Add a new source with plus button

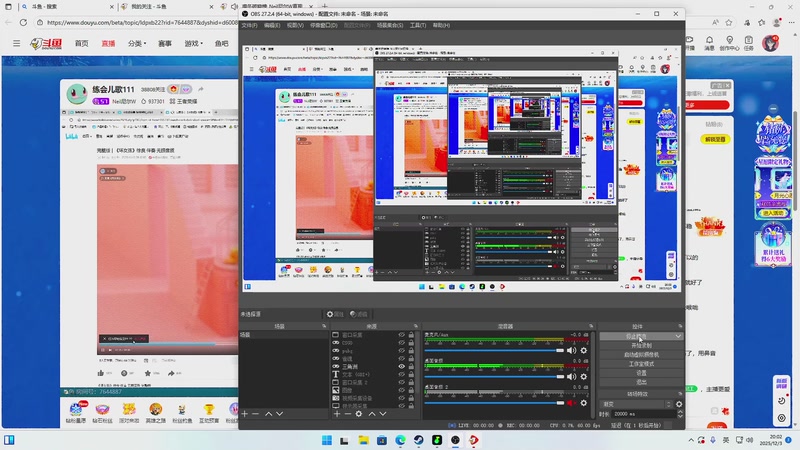point(336,414)
